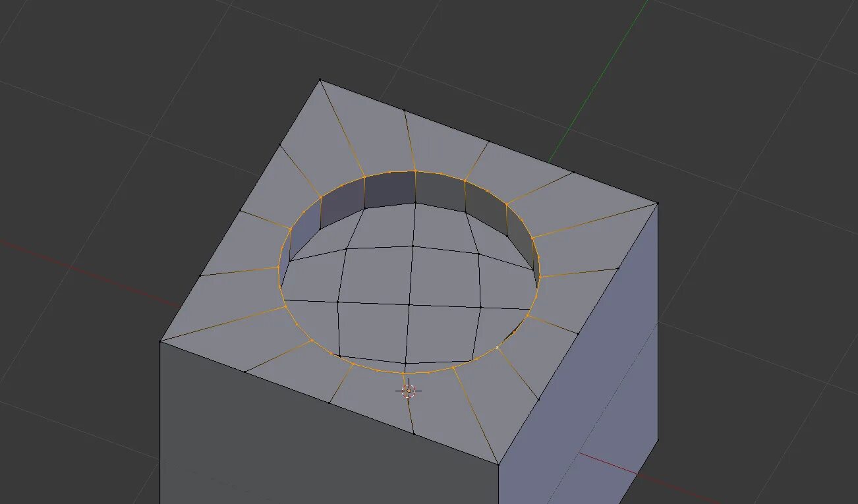Select the farthest top corner vertex of cube
The width and height of the screenshot is (858, 504).
(320, 80)
